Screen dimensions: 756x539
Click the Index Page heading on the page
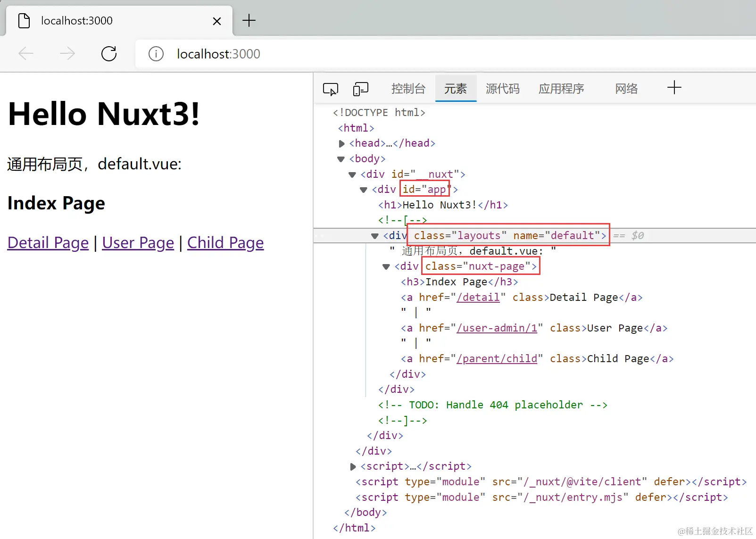pos(56,203)
